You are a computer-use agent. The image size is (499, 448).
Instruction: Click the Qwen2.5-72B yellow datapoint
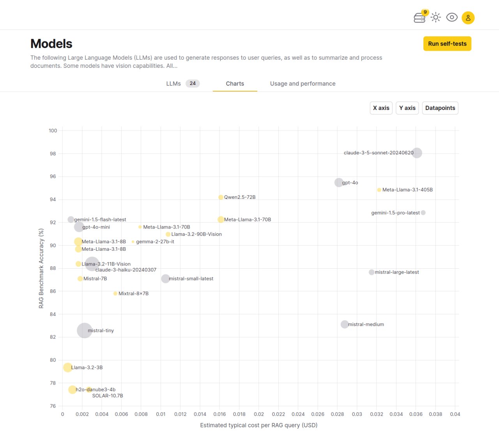[x=221, y=197]
